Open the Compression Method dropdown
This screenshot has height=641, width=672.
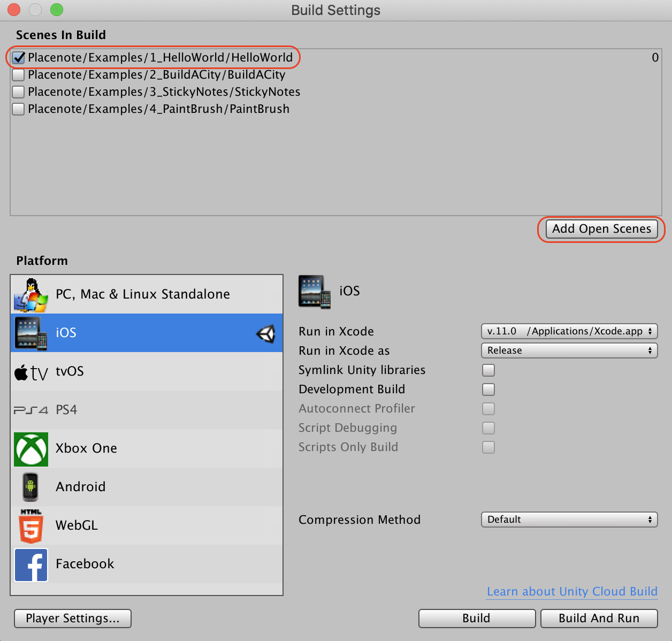(x=569, y=520)
